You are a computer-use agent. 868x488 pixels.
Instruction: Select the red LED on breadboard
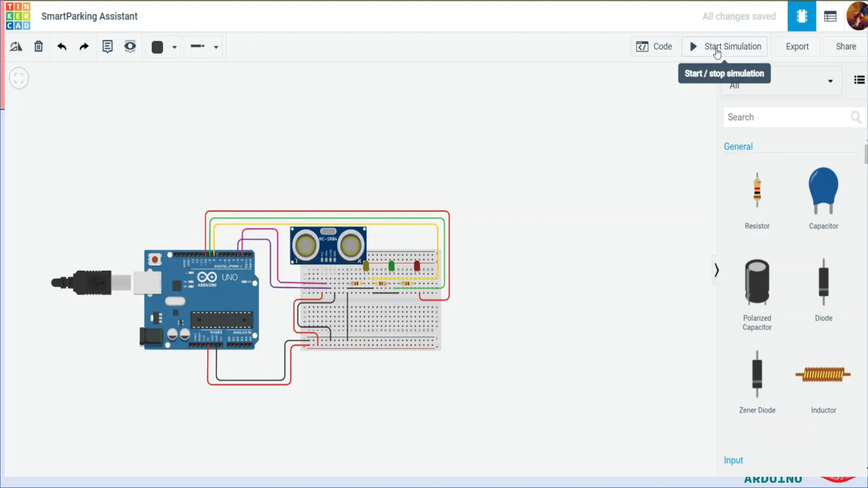coord(417,266)
